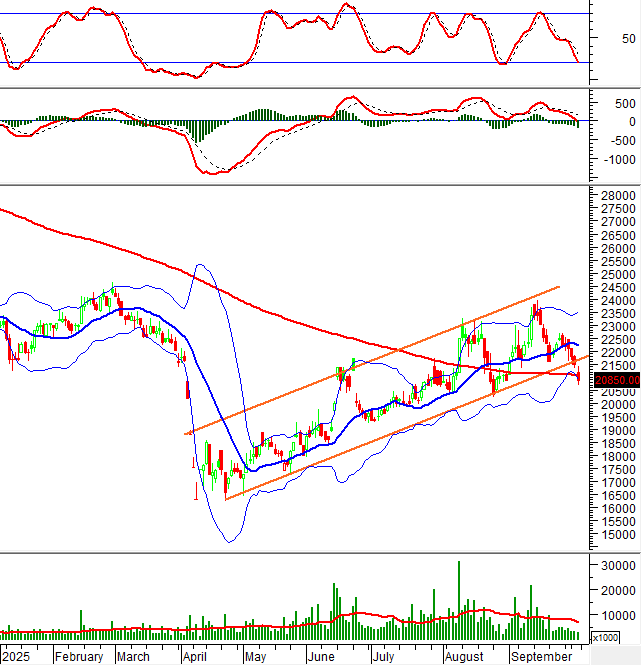Select the April month marker
641x665 pixels.
click(x=196, y=657)
